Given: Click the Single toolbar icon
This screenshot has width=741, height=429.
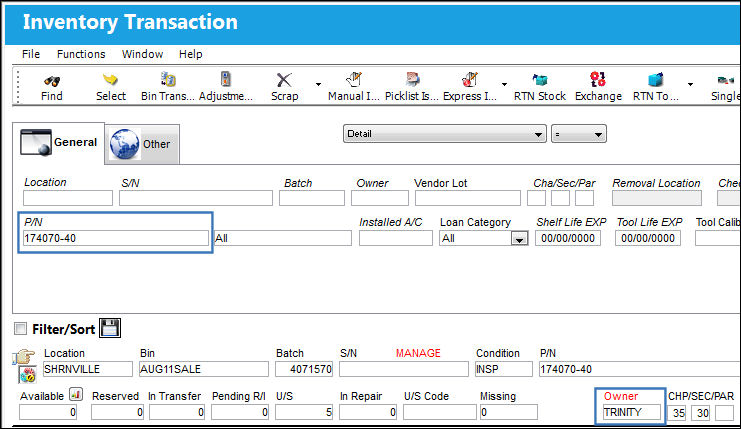Looking at the screenshot, I should (x=725, y=80).
